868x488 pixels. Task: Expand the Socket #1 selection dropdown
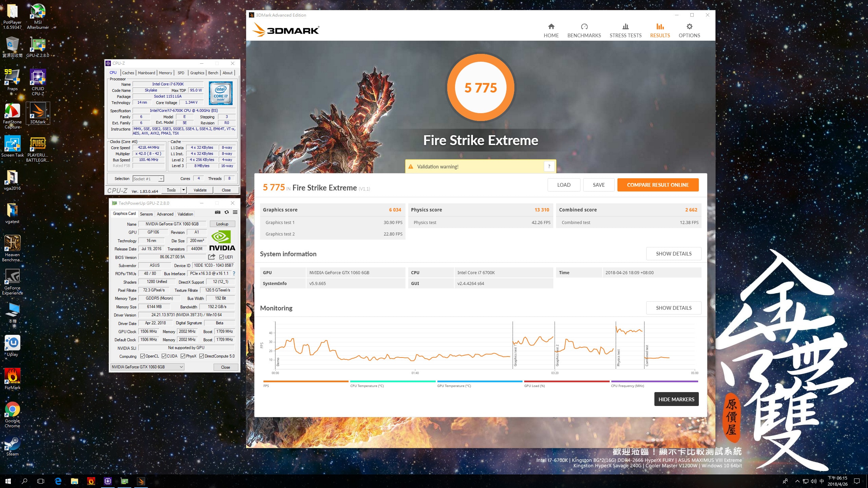161,179
